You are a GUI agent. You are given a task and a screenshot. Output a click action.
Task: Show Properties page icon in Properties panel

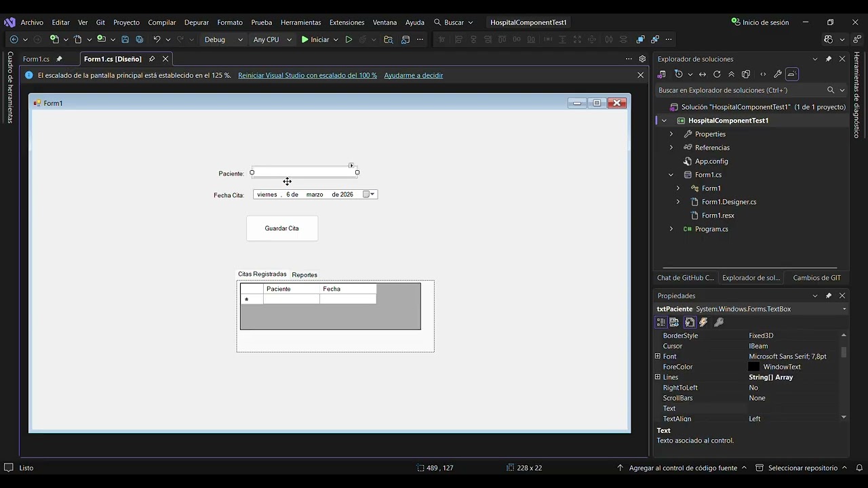click(x=690, y=322)
